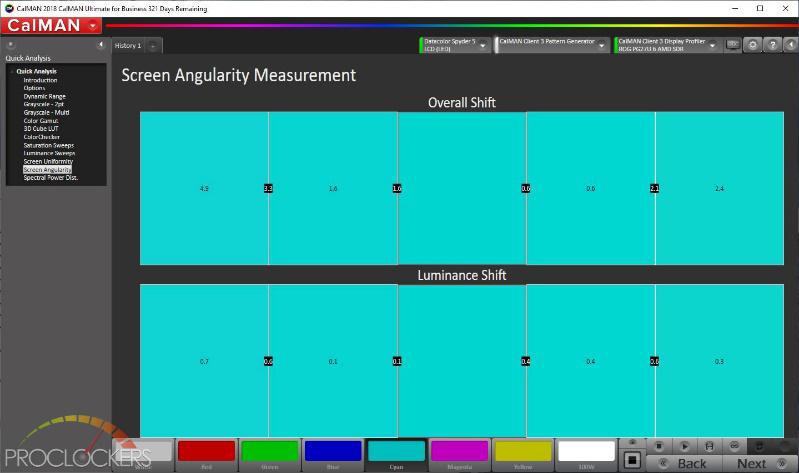Click the display icon beside the profiler dropdown
This screenshot has width=799, height=473.
point(733,45)
